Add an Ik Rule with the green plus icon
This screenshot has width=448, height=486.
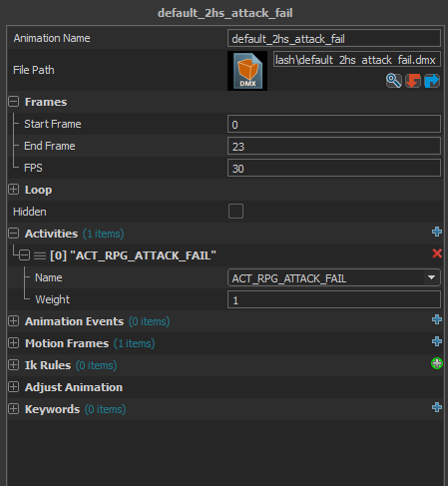(x=437, y=363)
